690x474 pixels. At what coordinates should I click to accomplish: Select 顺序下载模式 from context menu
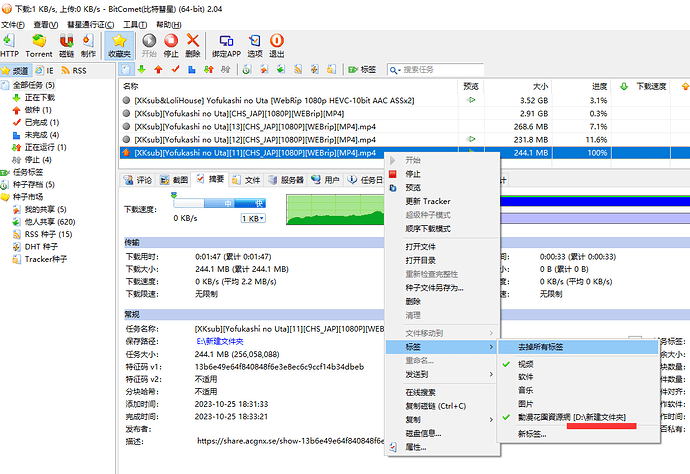pyautogui.click(x=428, y=229)
